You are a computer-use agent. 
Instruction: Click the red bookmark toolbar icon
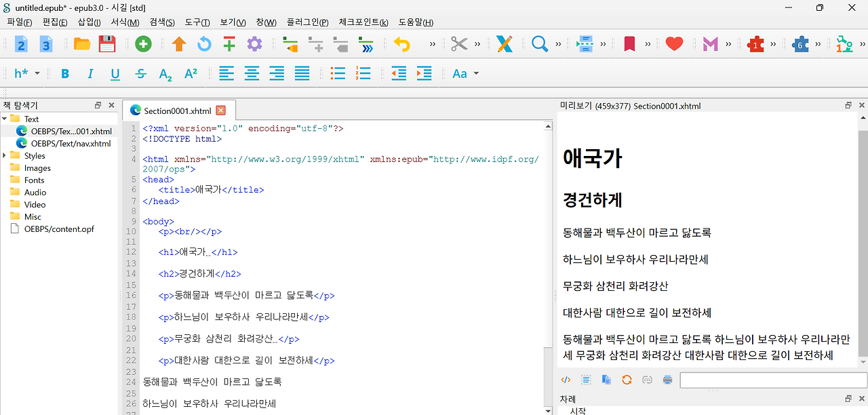629,44
